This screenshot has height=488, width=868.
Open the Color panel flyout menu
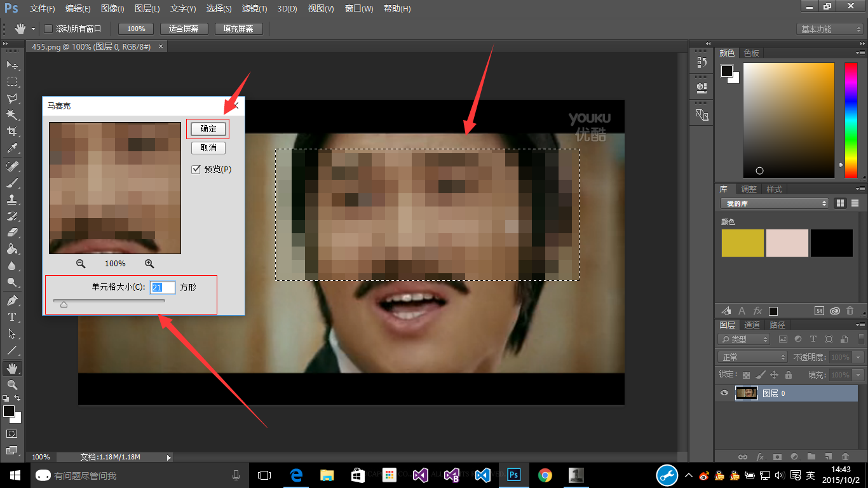click(860, 53)
